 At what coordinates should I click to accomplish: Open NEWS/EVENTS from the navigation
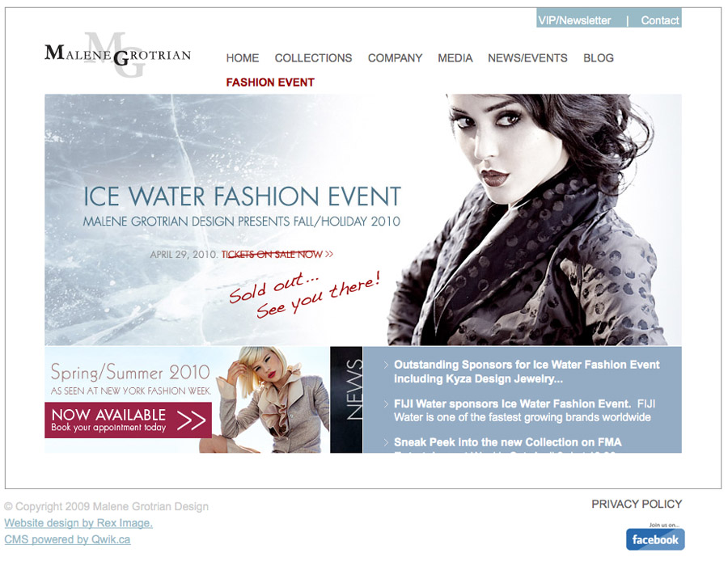point(527,58)
